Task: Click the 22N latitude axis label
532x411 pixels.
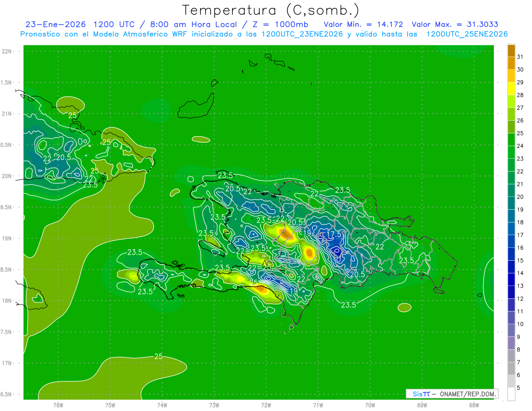Action: (7, 51)
